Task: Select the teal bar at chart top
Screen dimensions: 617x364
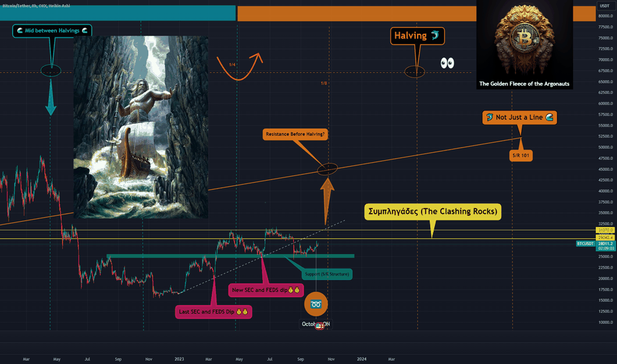Action: tap(118, 13)
